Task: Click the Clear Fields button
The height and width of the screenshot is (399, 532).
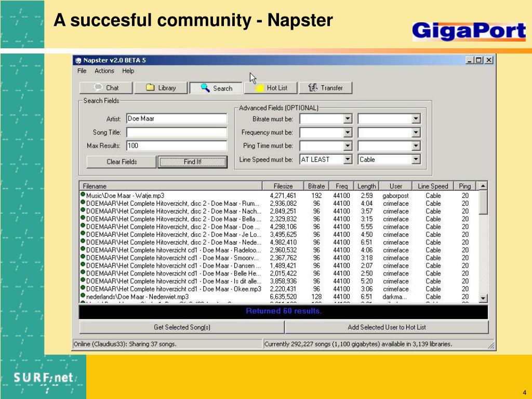Action: pyautogui.click(x=122, y=162)
